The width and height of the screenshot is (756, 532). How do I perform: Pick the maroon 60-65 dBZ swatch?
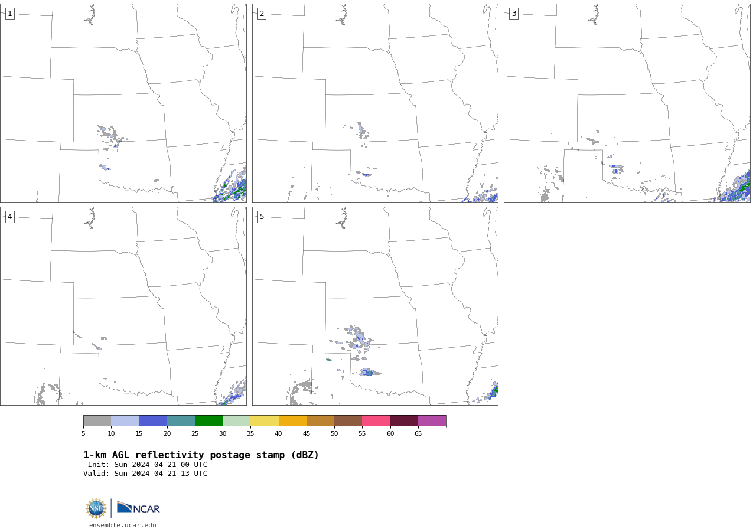click(x=404, y=421)
